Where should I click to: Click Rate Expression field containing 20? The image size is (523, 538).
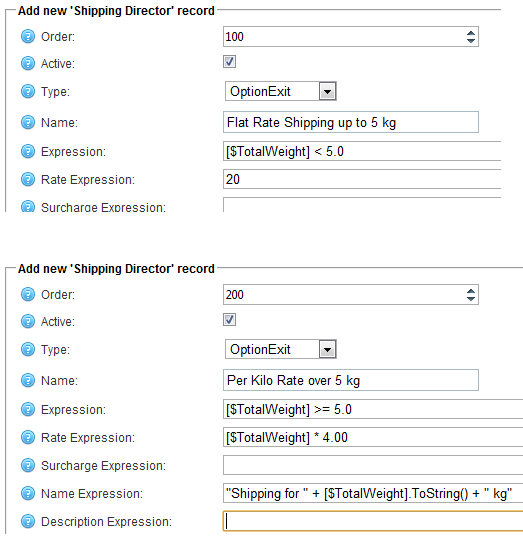click(362, 179)
